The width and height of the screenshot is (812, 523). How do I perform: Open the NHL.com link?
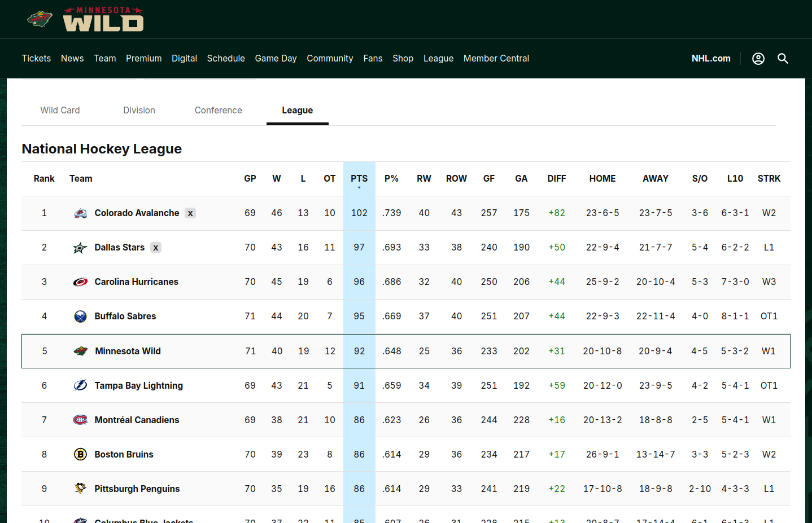click(x=710, y=59)
